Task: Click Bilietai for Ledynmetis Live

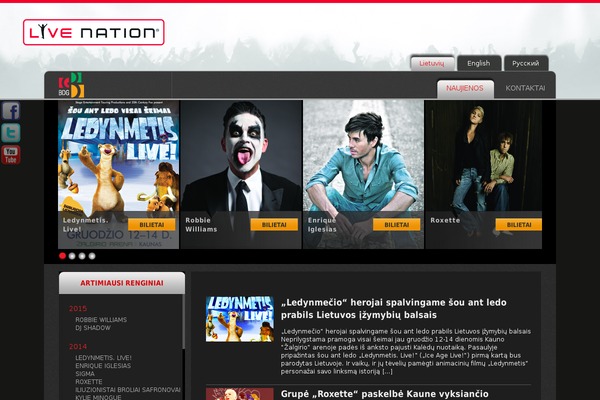Action: tap(152, 225)
